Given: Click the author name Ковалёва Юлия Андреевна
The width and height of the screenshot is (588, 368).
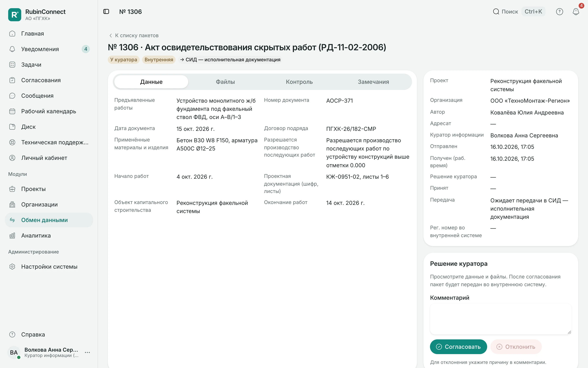Looking at the screenshot, I should click(527, 112).
